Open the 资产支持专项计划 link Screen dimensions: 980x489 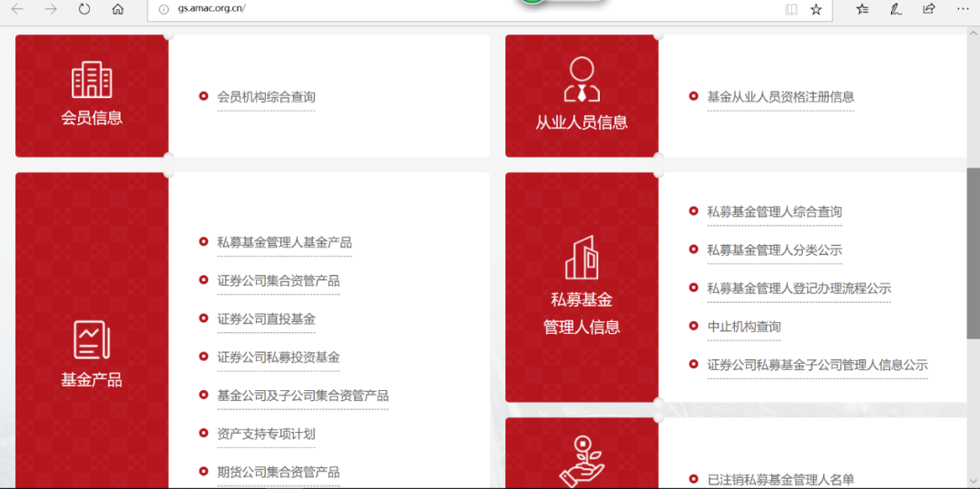point(266,434)
